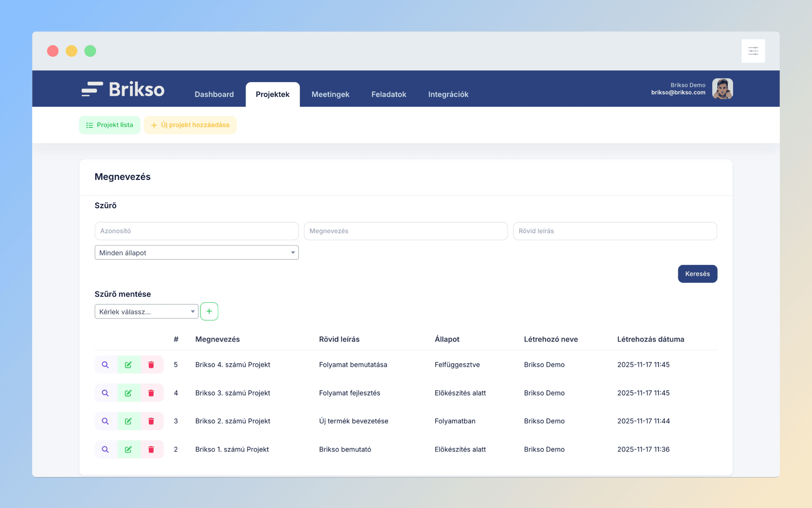Switch to the Meetingek tab

[330, 94]
